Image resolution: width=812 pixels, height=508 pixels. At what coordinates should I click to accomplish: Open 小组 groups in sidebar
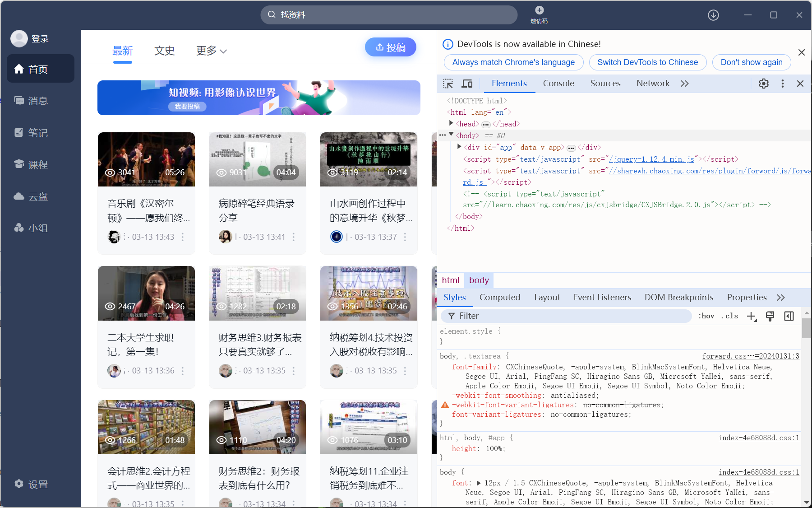[31, 228]
